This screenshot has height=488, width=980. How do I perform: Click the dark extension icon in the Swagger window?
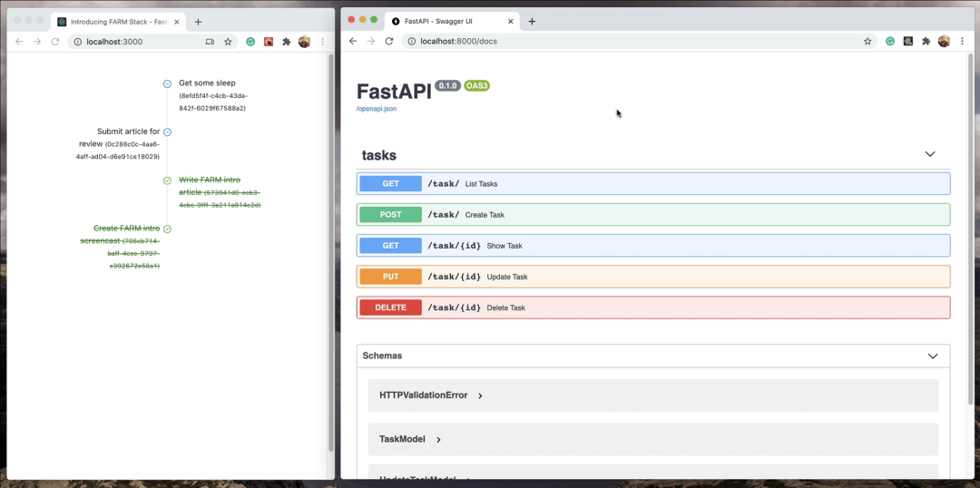[908, 41]
